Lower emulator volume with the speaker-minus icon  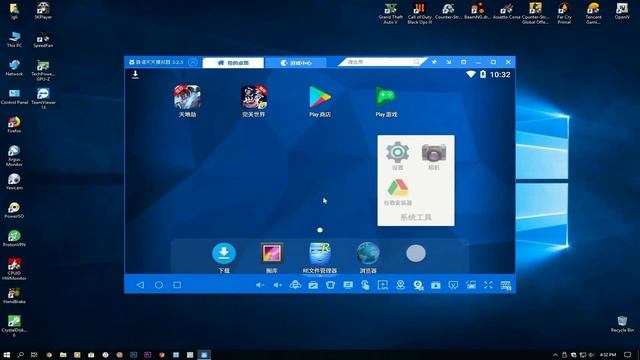click(260, 285)
